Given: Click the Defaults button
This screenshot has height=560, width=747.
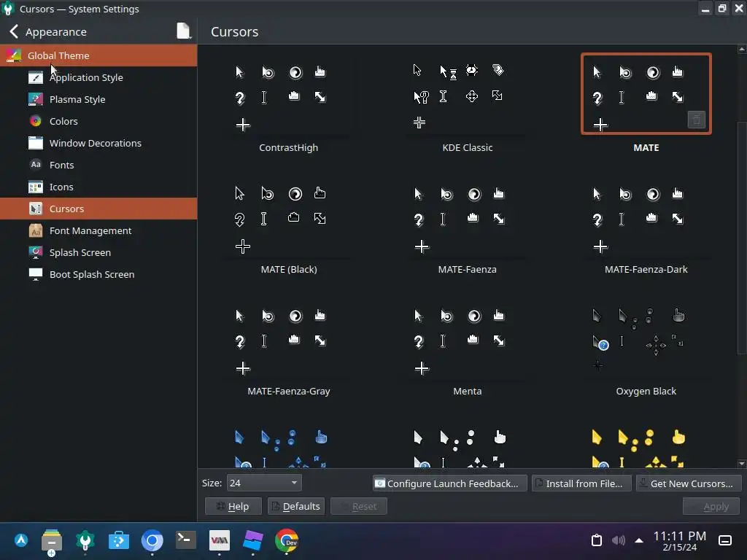Looking at the screenshot, I should (x=296, y=506).
